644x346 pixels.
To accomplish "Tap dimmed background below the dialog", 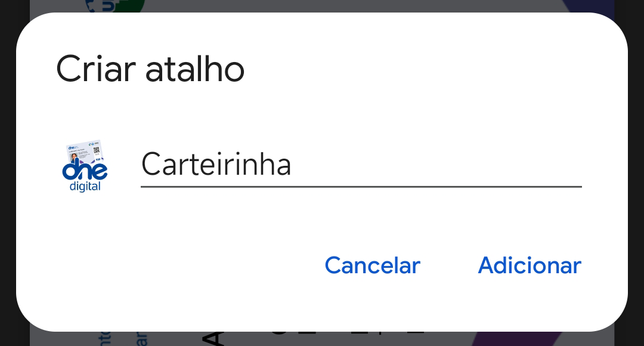I will point(358,339).
